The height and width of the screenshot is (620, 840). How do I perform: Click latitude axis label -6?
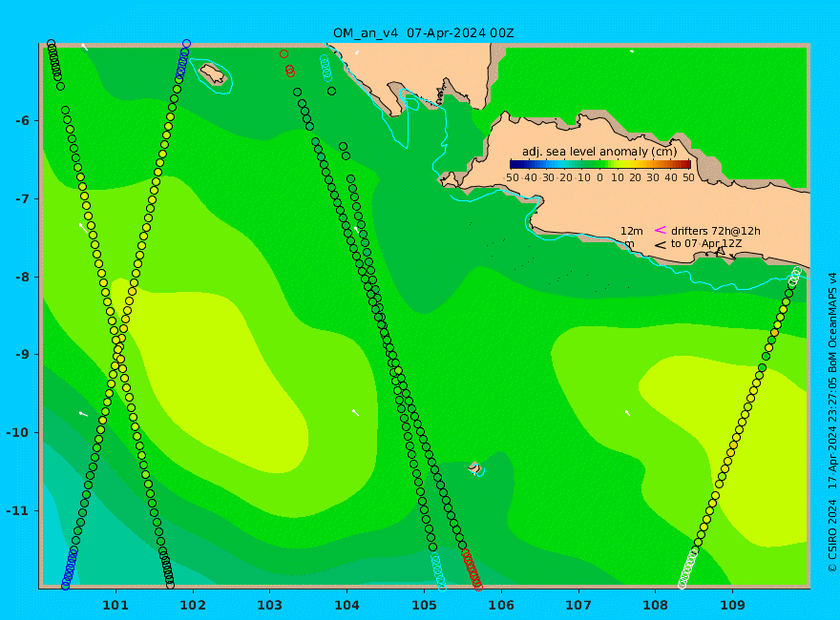click(x=23, y=120)
